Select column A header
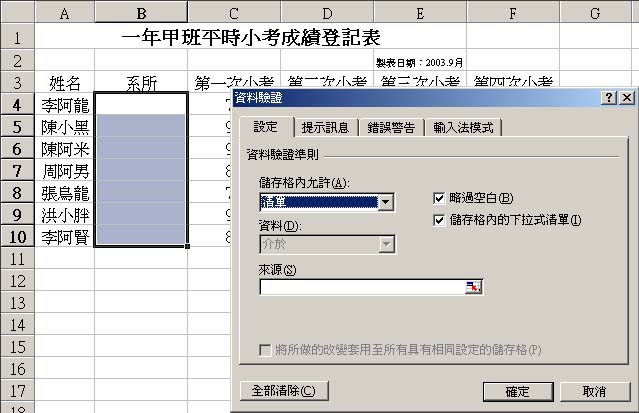This screenshot has height=413, width=639. tap(65, 13)
